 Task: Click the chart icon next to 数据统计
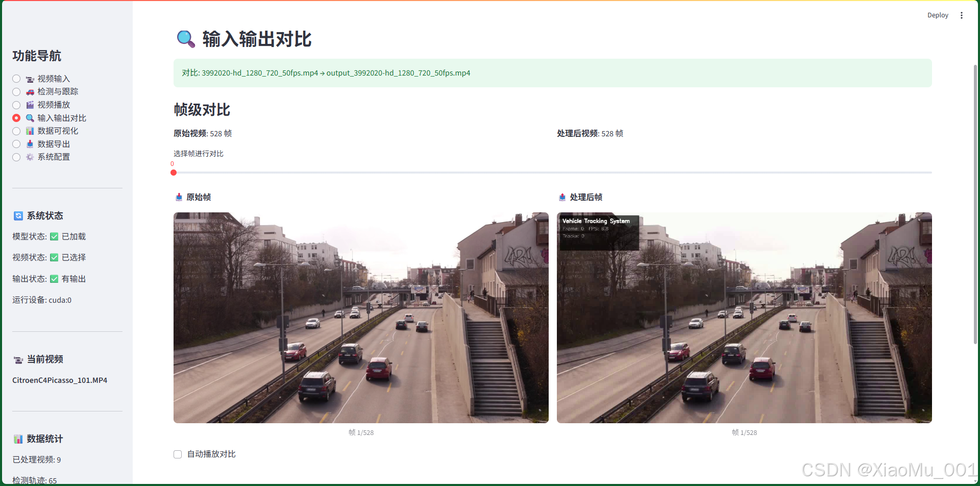pos(18,439)
